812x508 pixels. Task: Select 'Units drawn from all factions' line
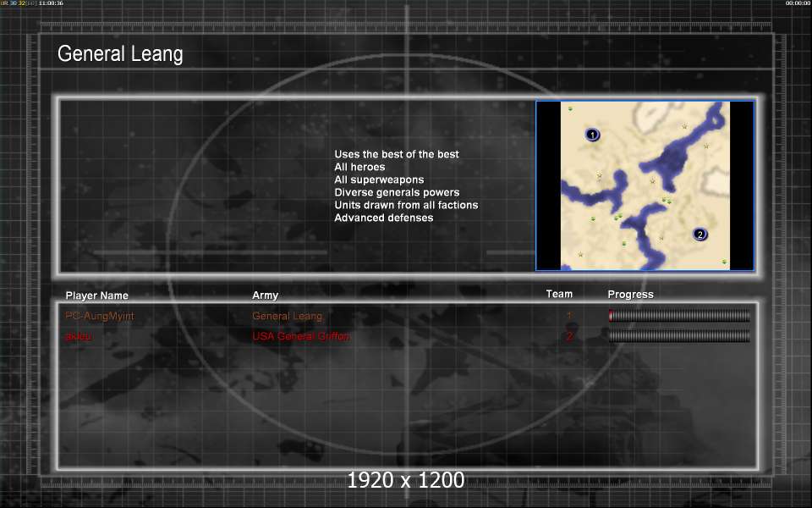pos(407,205)
